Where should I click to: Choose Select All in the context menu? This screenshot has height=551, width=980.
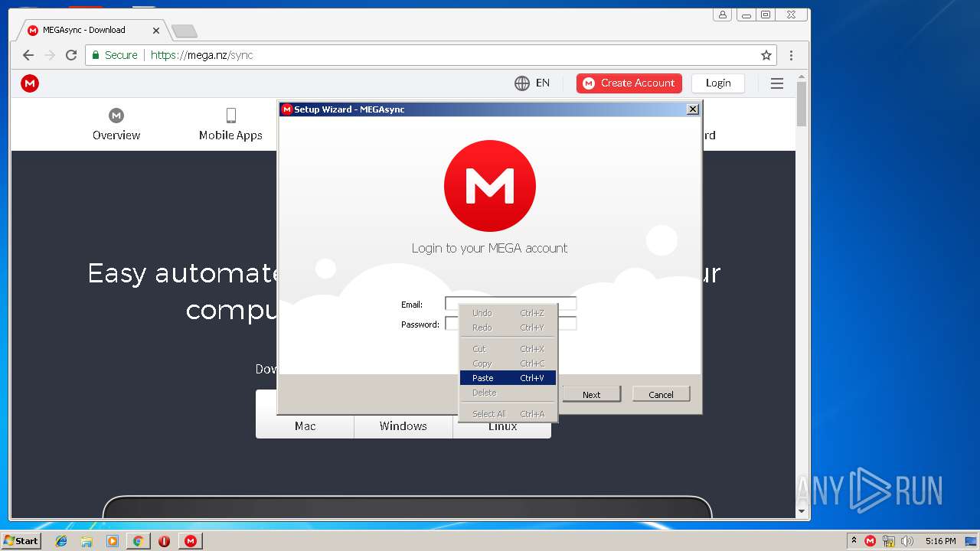(x=508, y=414)
